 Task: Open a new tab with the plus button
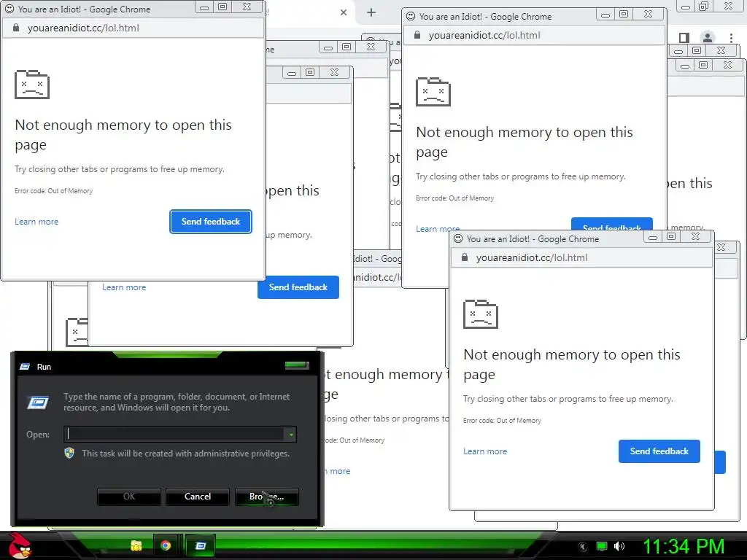[371, 12]
